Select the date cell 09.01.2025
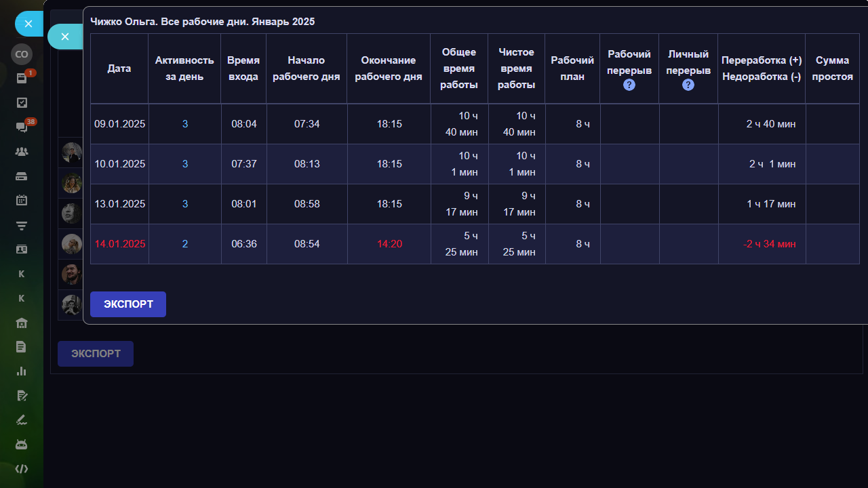 click(120, 124)
